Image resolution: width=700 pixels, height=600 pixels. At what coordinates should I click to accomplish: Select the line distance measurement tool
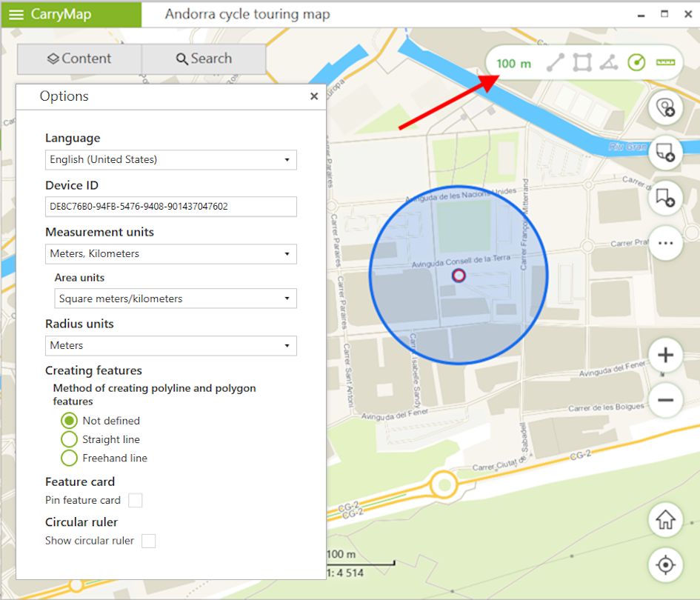click(556, 64)
